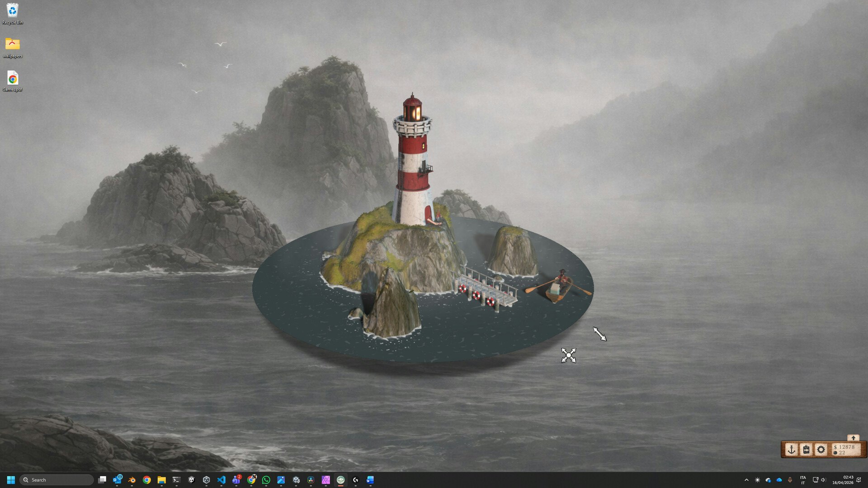Open the notifications bell in the tray
The image size is (868, 488).
[859, 480]
